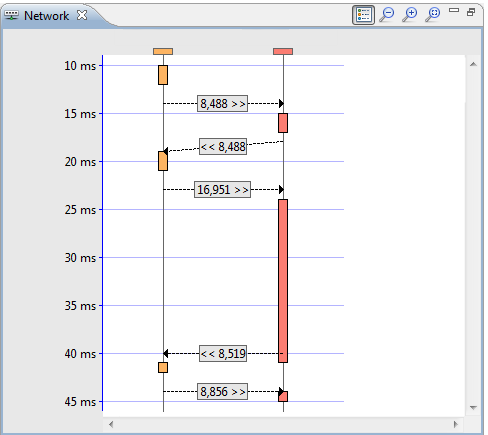The height and width of the screenshot is (435, 488).
Task: Click the zoom out magnifier icon
Action: [387, 15]
